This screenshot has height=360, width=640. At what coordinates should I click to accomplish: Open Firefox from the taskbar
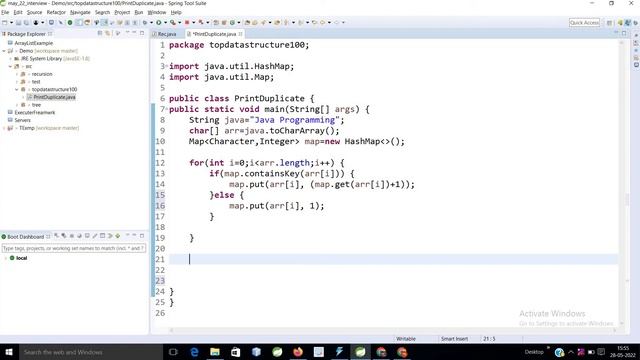tap(298, 352)
